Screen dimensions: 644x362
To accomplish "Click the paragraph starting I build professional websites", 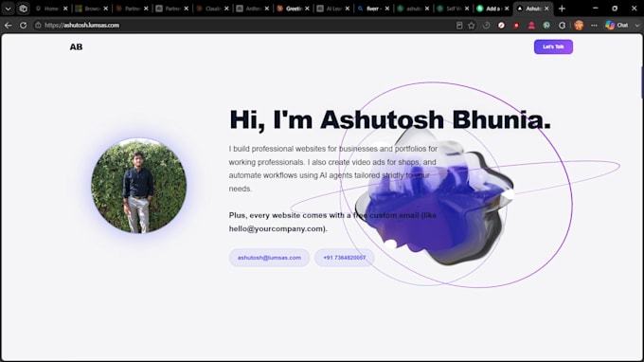I will 333,169.
